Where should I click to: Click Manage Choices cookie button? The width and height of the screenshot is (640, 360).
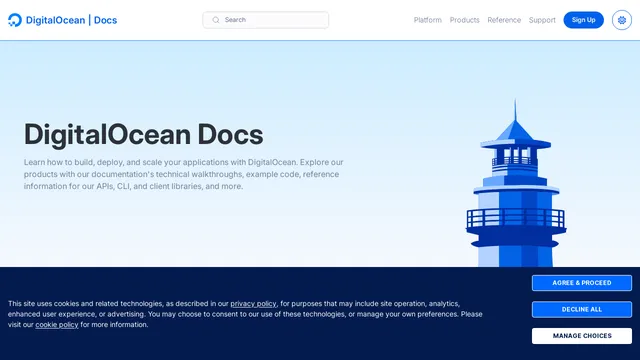(x=582, y=336)
